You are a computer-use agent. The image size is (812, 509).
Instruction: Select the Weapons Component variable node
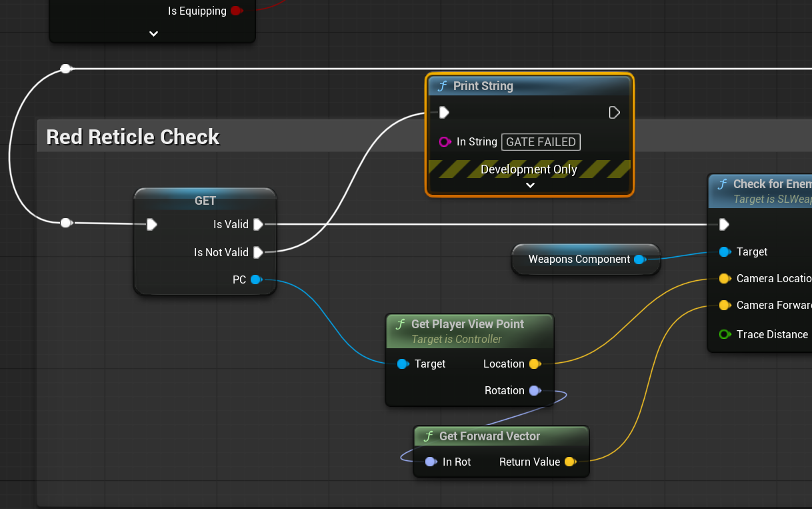click(x=586, y=259)
